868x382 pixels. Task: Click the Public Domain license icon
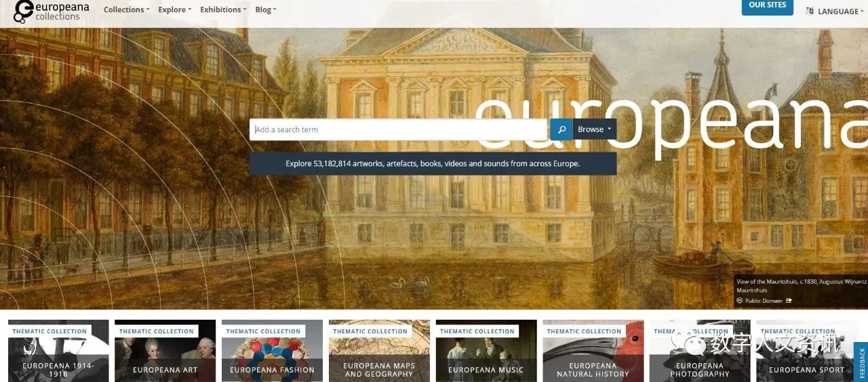coord(740,301)
